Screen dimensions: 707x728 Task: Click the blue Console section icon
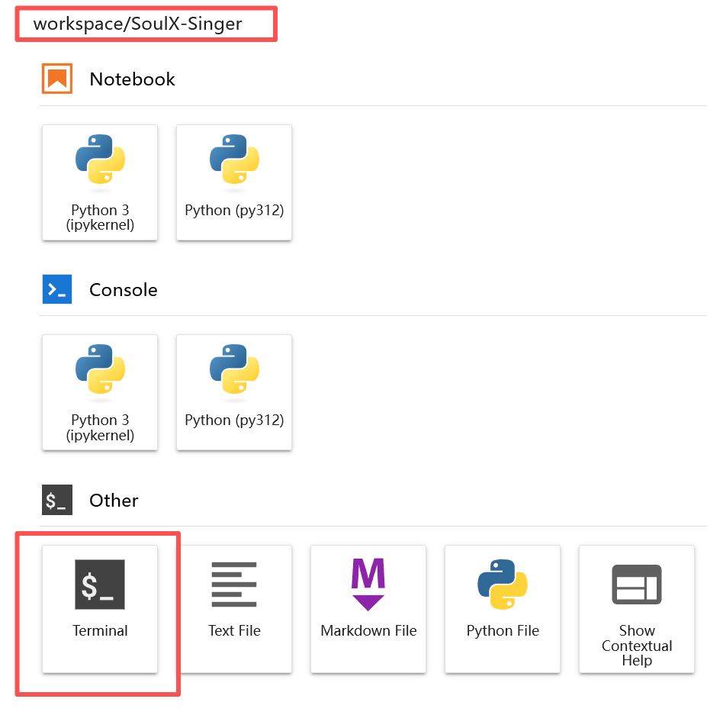pyautogui.click(x=57, y=290)
